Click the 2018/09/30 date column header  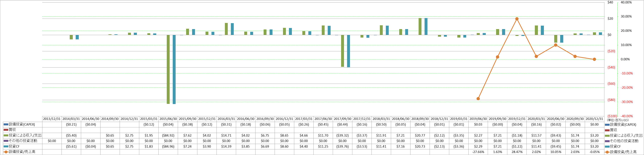(x=420, y=119)
